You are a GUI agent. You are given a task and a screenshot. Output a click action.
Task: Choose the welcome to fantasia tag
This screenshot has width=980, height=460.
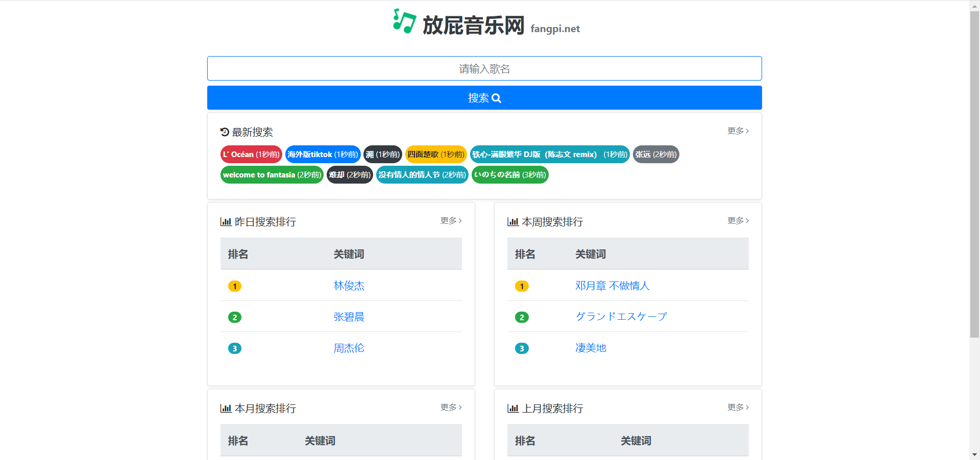(272, 175)
